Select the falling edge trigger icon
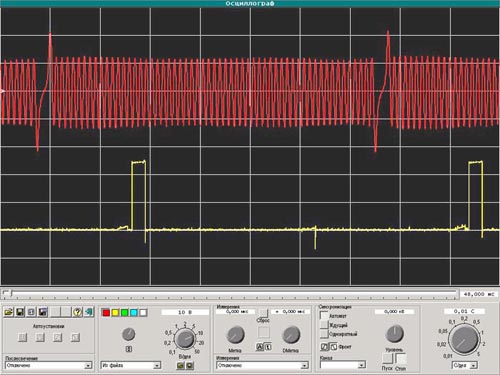The image size is (500, 375). [x=333, y=347]
